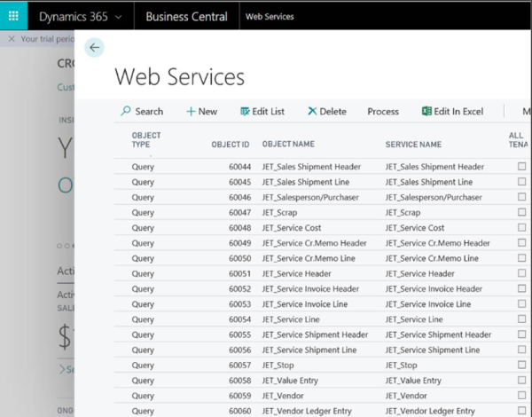Screen dimensions: 532x417
Task: Toggle All Tenants checkbox for JET_Sales Shipment Header
Action: [x=522, y=167]
